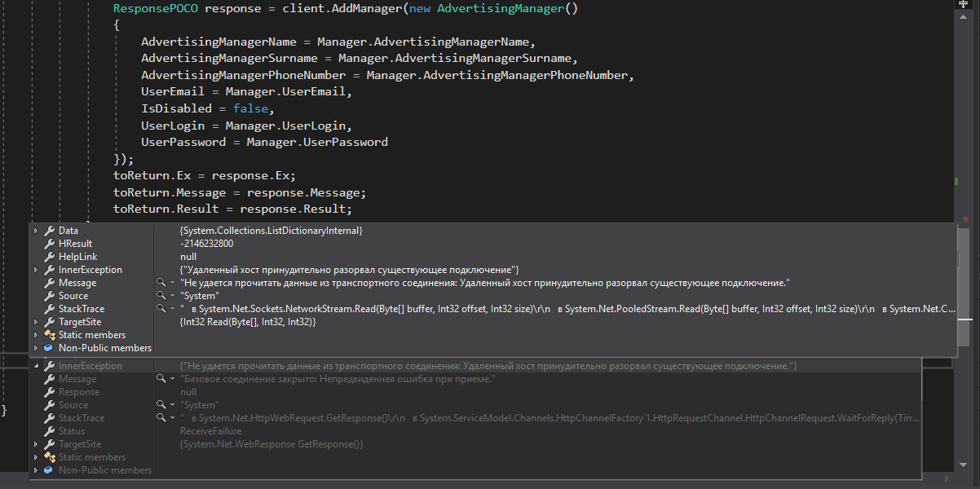Click wrench icon of dimmed StackTrace row

click(x=49, y=418)
